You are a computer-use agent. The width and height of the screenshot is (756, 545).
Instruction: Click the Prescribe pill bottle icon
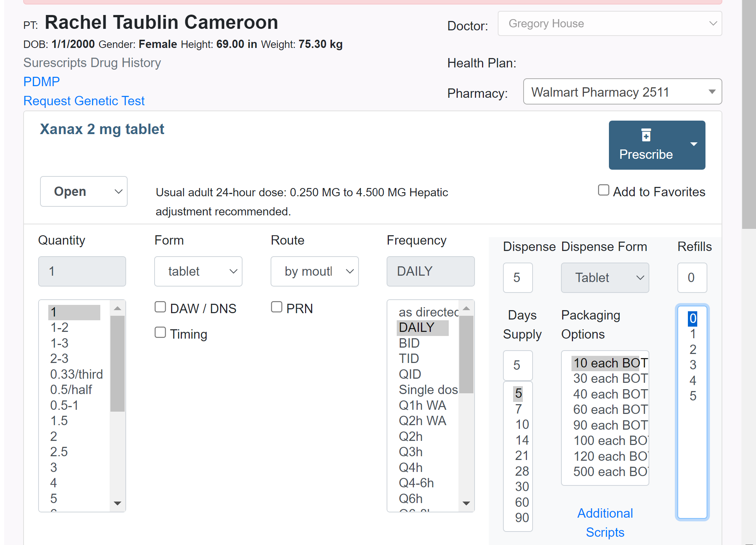click(646, 135)
